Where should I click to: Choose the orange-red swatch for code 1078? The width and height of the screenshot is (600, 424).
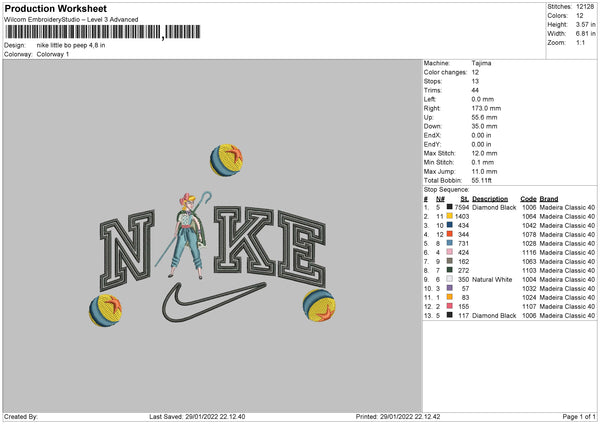coord(450,234)
